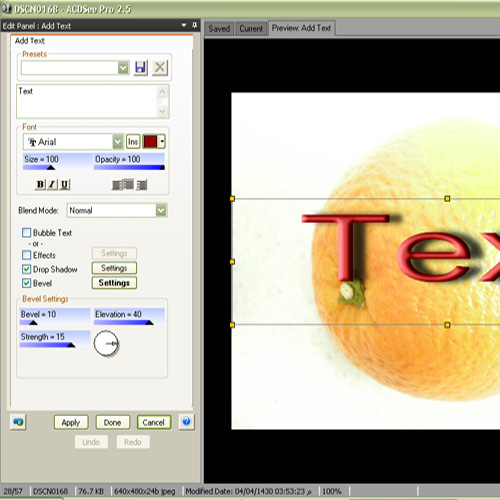Align text to the left
500x500 pixels.
[118, 185]
